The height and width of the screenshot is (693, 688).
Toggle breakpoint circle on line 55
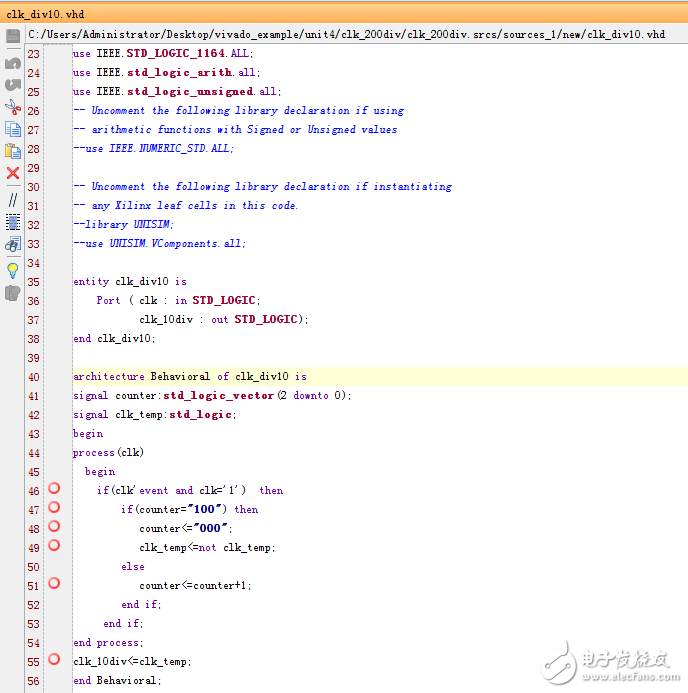tap(54, 659)
